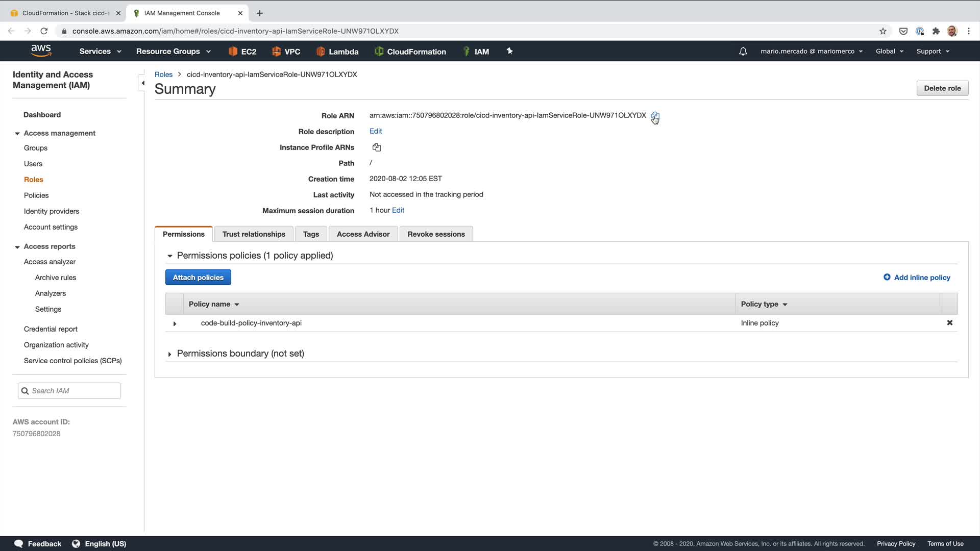Switch to the Trust relationships tab
This screenshot has height=551, width=980.
tap(254, 234)
